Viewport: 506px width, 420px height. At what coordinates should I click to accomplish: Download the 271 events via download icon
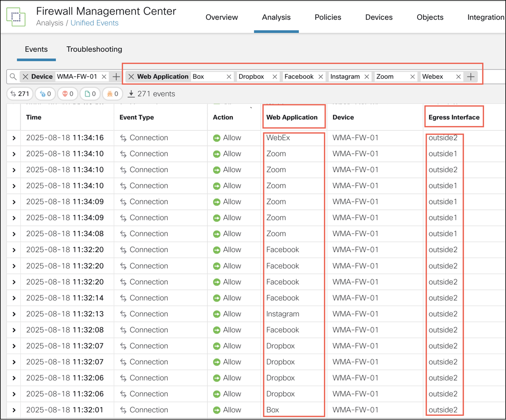131,94
